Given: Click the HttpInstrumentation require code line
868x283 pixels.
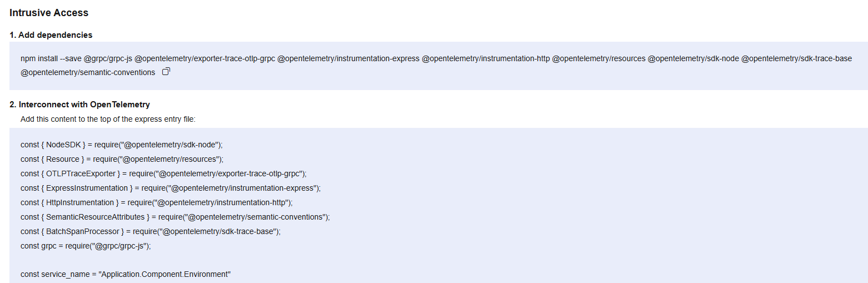Looking at the screenshot, I should tap(157, 202).
